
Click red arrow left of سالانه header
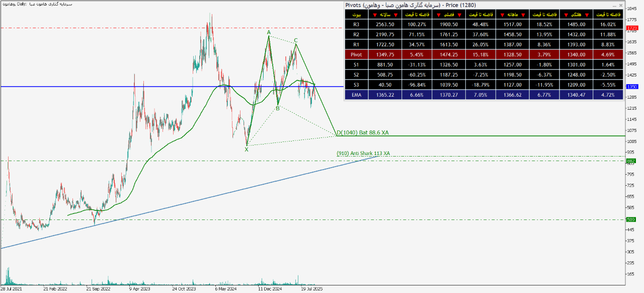pos(375,15)
